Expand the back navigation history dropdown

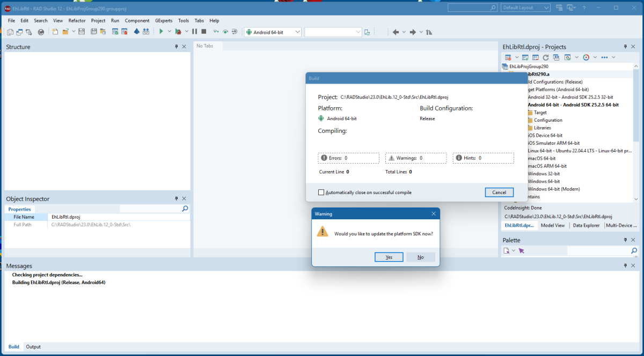pos(404,32)
